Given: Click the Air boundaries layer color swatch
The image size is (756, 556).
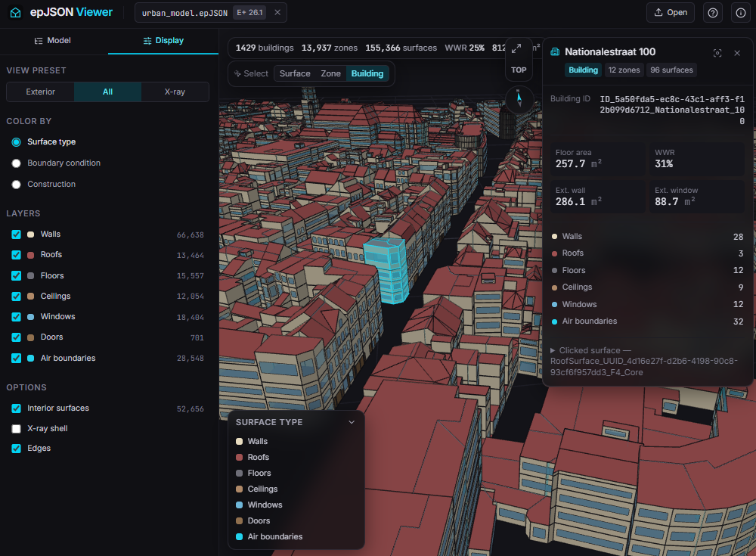Looking at the screenshot, I should [x=31, y=358].
